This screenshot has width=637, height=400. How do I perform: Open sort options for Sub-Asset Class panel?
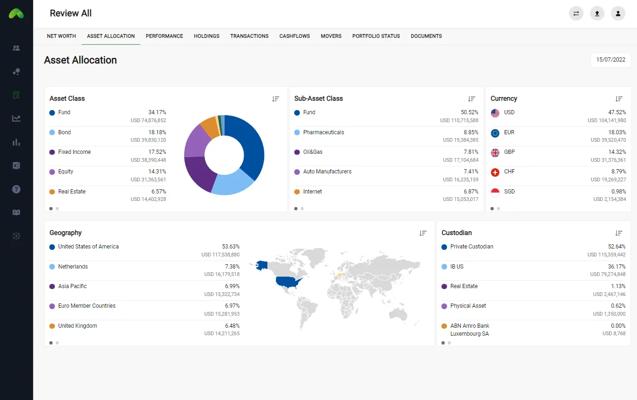(472, 99)
